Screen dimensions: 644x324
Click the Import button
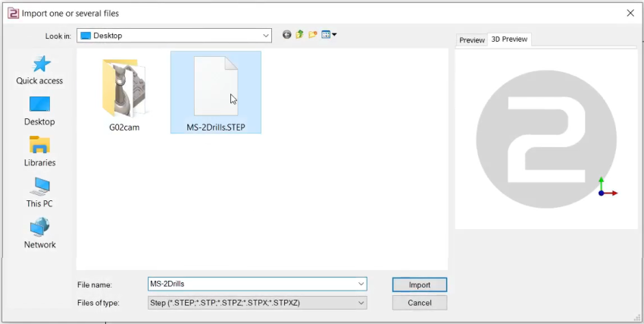[419, 285]
